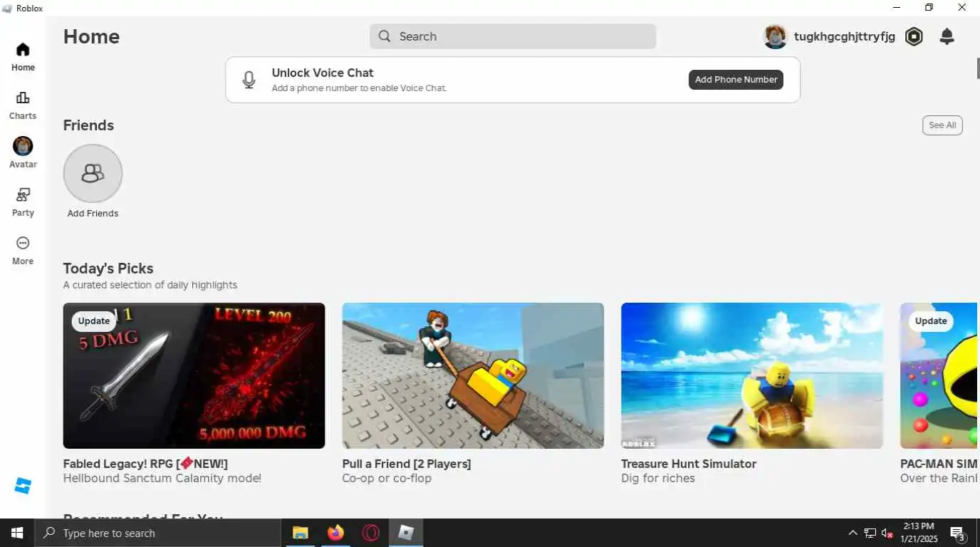This screenshot has height=547, width=980.
Task: Click the Fabled Legacy! RPG title
Action: [145, 464]
